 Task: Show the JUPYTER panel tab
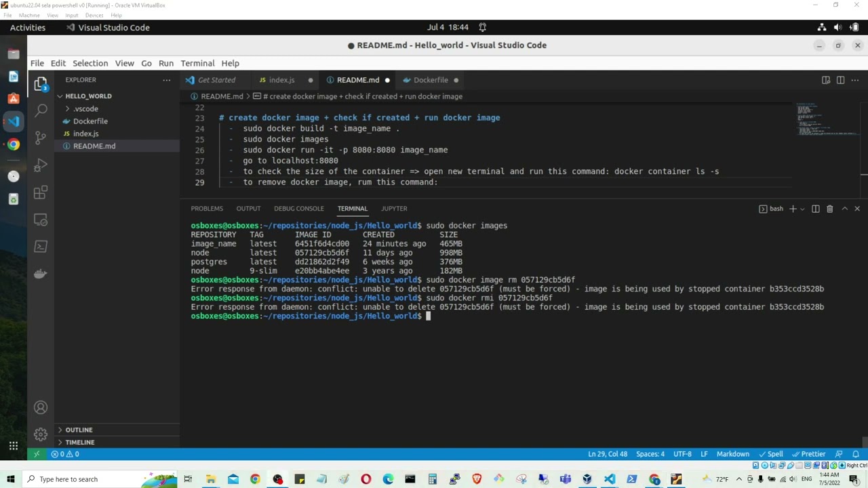click(x=394, y=209)
